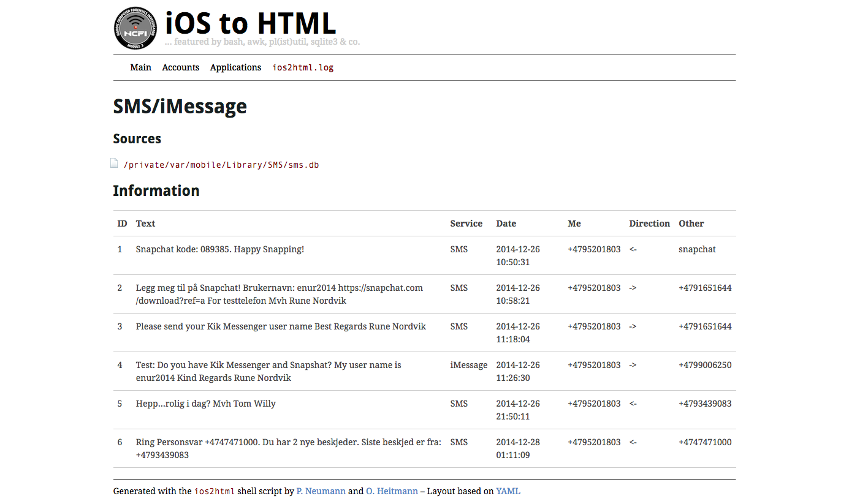Click +4799006250 in Other column

point(705,365)
